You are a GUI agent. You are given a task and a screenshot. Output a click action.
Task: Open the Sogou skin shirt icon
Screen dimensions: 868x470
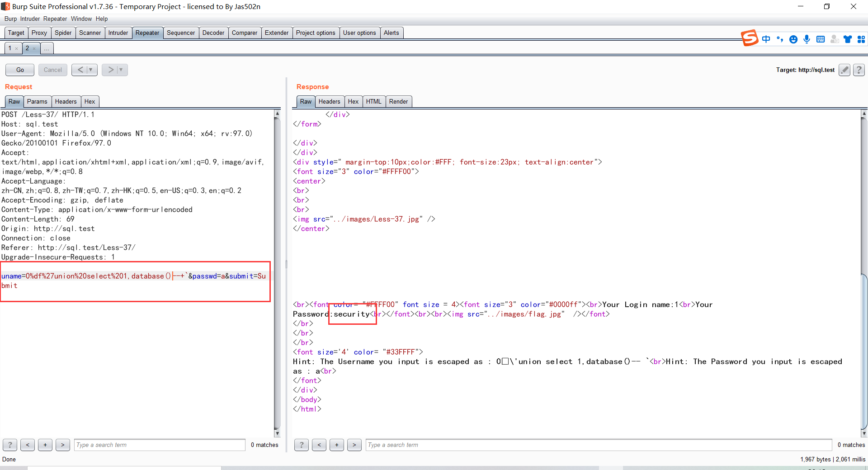[848, 39]
